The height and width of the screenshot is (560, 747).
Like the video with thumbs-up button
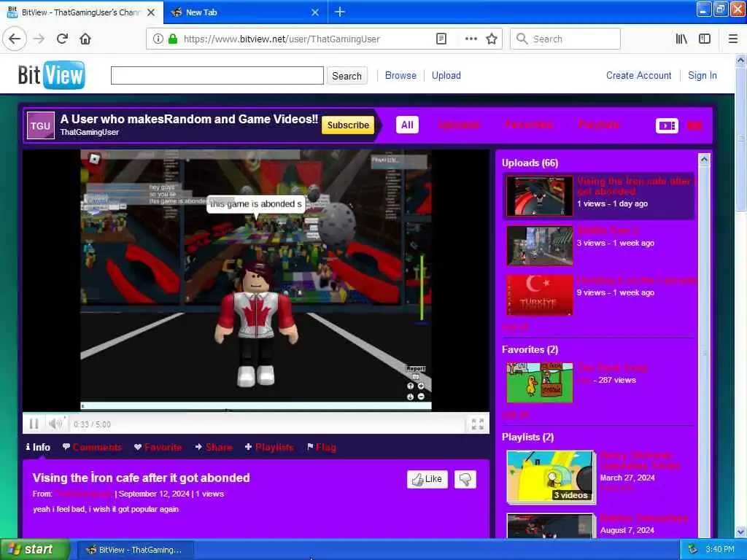(427, 479)
